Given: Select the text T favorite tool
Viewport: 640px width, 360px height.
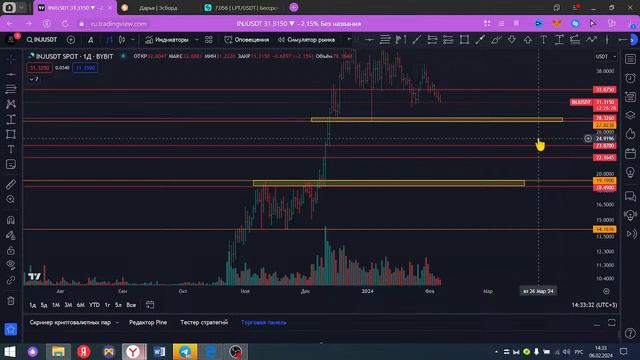Looking at the screenshot, I should click(x=543, y=40).
